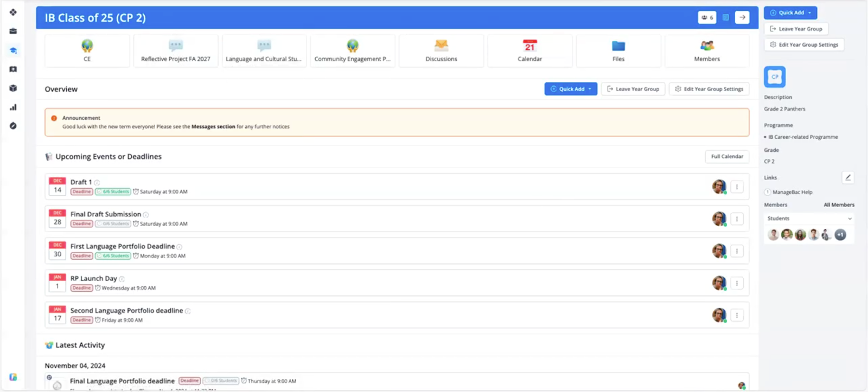This screenshot has height=392, width=868.
Task: Click the All Members link
Action: (x=839, y=205)
